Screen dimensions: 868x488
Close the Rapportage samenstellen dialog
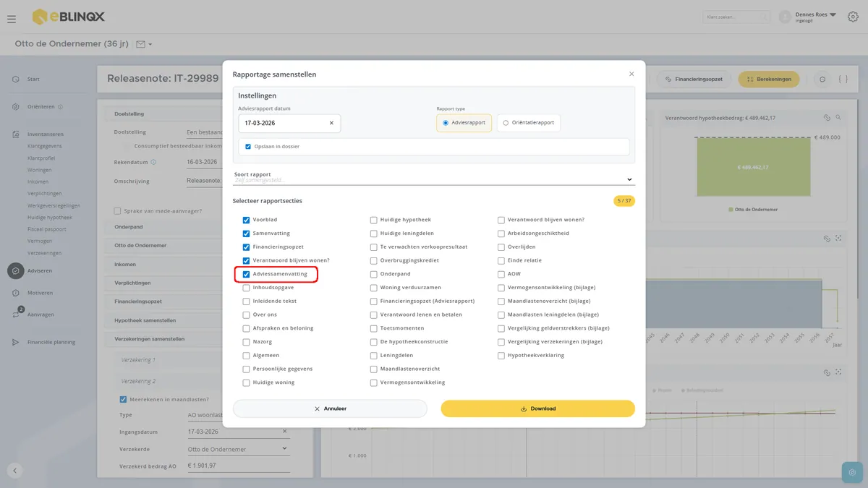[x=631, y=74]
